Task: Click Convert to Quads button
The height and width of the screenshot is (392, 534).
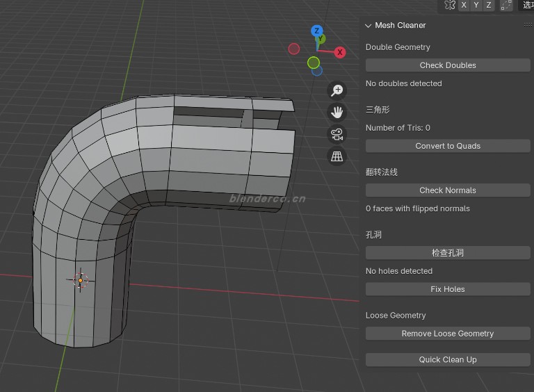Action: click(448, 146)
